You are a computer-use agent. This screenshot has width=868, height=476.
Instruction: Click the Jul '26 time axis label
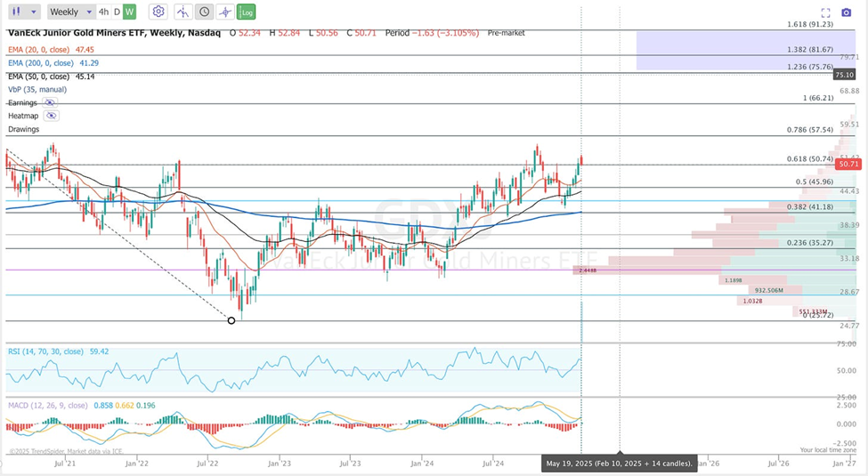click(x=778, y=464)
